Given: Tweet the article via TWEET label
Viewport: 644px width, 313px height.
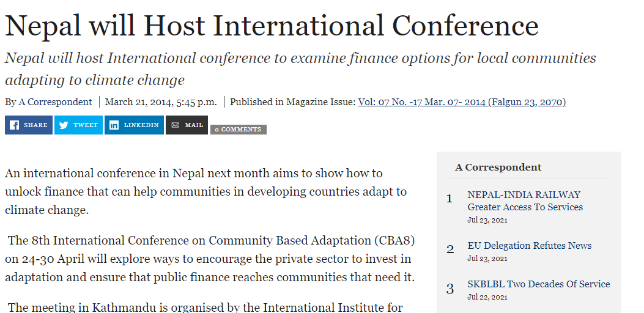Looking at the screenshot, I should point(86,125).
